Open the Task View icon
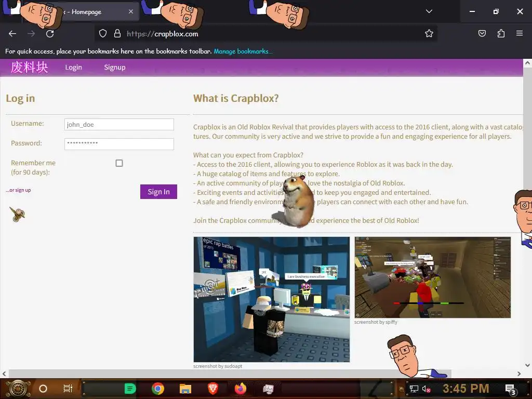Image resolution: width=532 pixels, height=399 pixels. (x=68, y=389)
